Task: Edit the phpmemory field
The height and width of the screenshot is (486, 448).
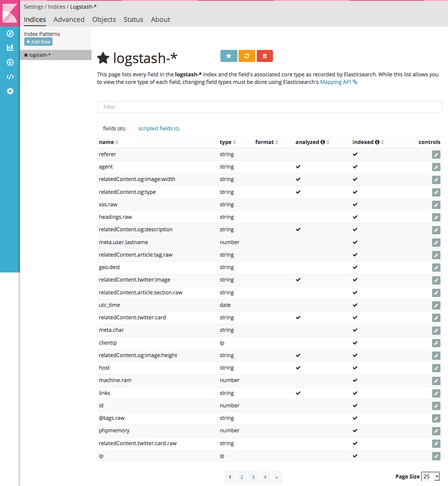Action: [436, 431]
